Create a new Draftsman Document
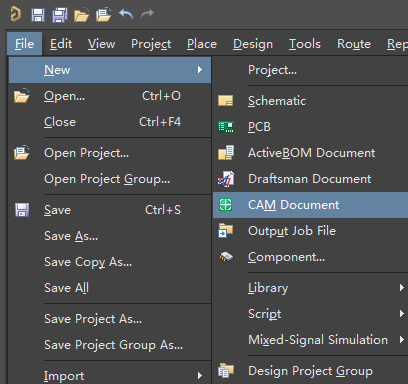 [x=311, y=179]
